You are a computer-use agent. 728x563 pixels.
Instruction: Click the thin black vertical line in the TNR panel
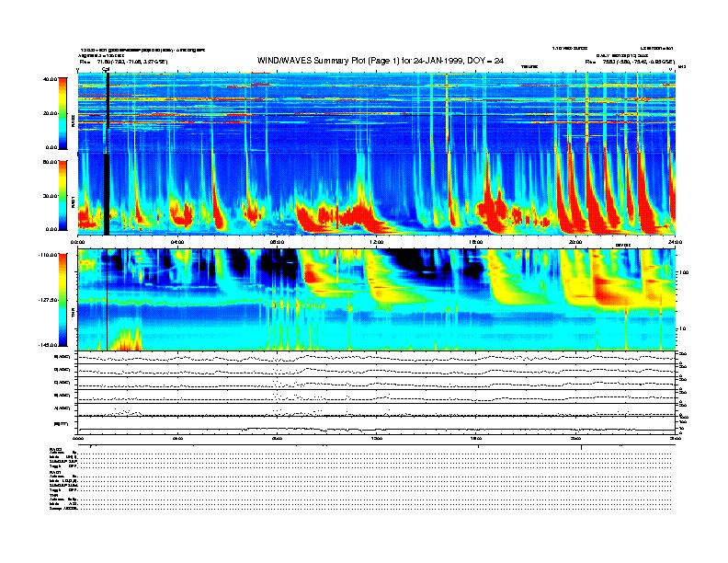point(108,300)
